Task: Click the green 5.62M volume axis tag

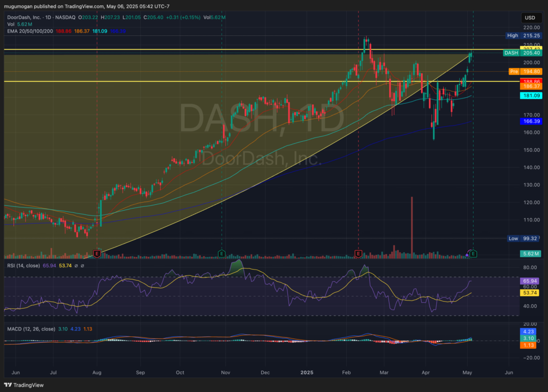Action: coord(531,253)
